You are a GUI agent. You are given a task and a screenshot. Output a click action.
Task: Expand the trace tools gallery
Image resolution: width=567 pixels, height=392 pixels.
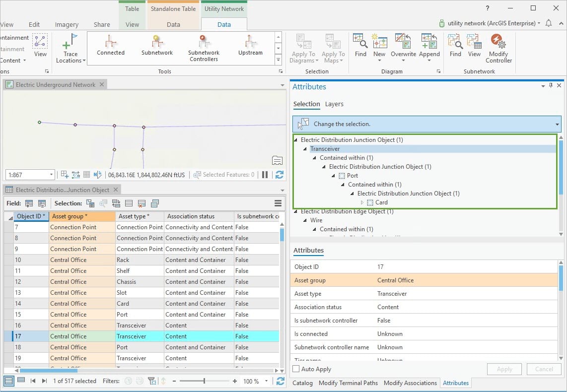coord(278,60)
